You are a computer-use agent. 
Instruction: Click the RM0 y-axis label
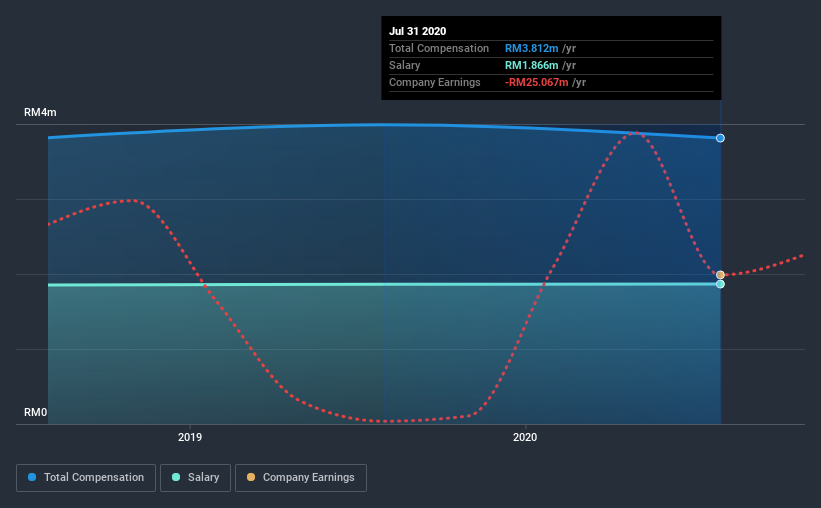(36, 413)
